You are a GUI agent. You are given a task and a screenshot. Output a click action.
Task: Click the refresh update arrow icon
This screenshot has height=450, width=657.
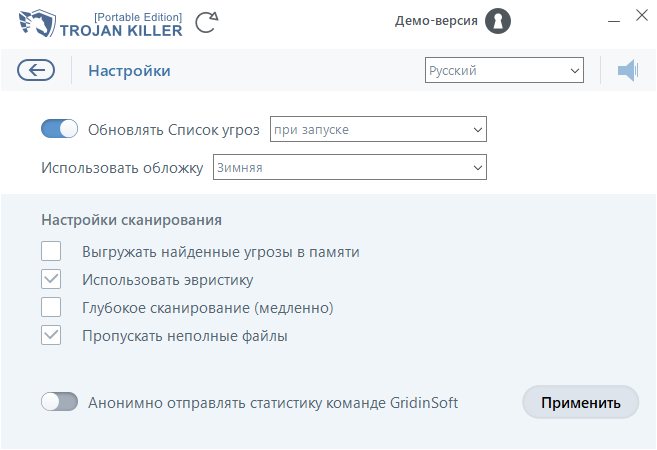click(207, 22)
